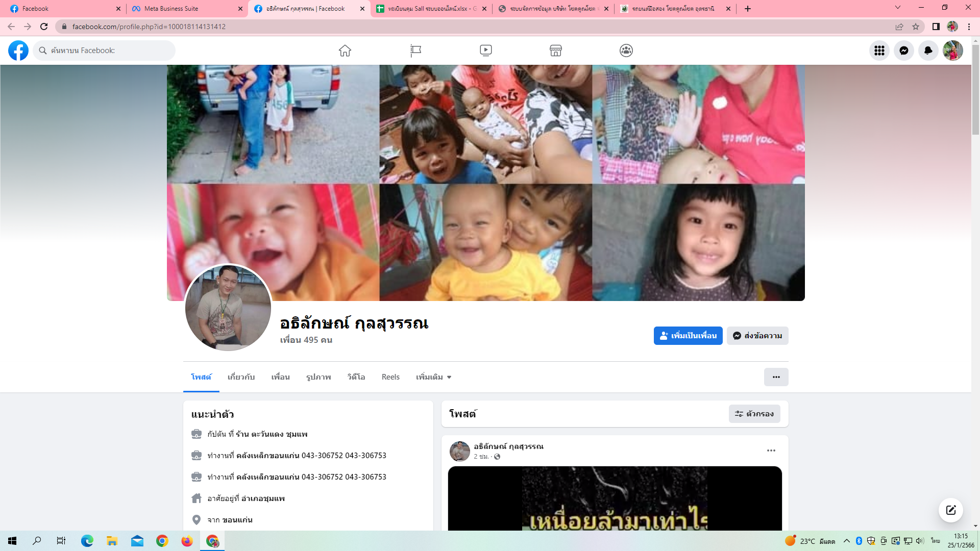Open the Marketplace storefront icon
Image resolution: width=980 pixels, height=551 pixels.
point(556,51)
